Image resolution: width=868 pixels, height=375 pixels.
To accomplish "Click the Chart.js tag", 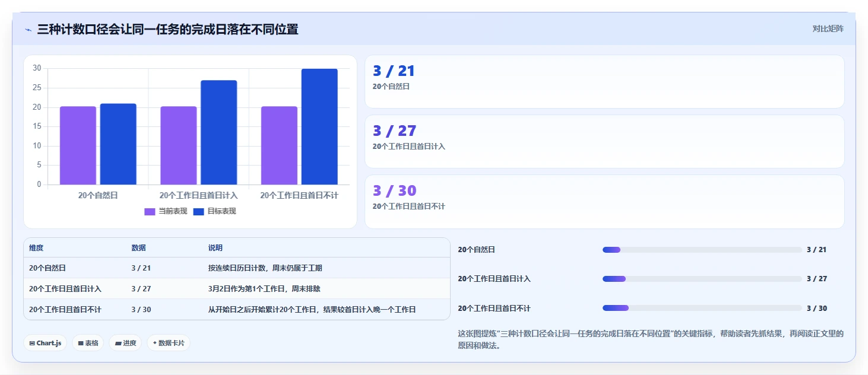I will click(45, 343).
